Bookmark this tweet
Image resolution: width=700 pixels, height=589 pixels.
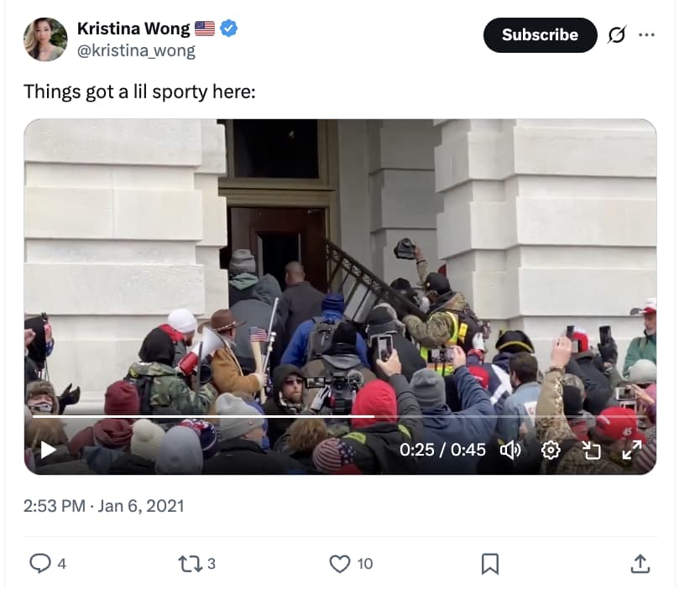(x=489, y=564)
